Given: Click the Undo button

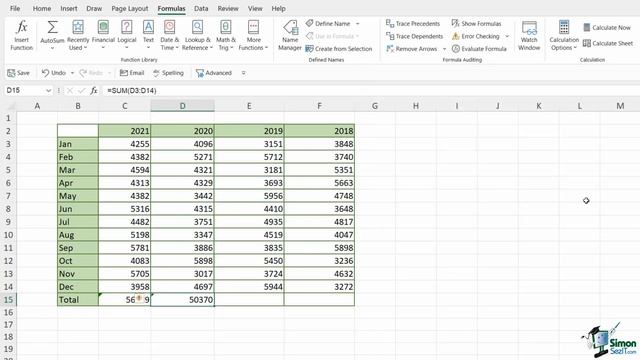Looking at the screenshot, I should (54, 73).
